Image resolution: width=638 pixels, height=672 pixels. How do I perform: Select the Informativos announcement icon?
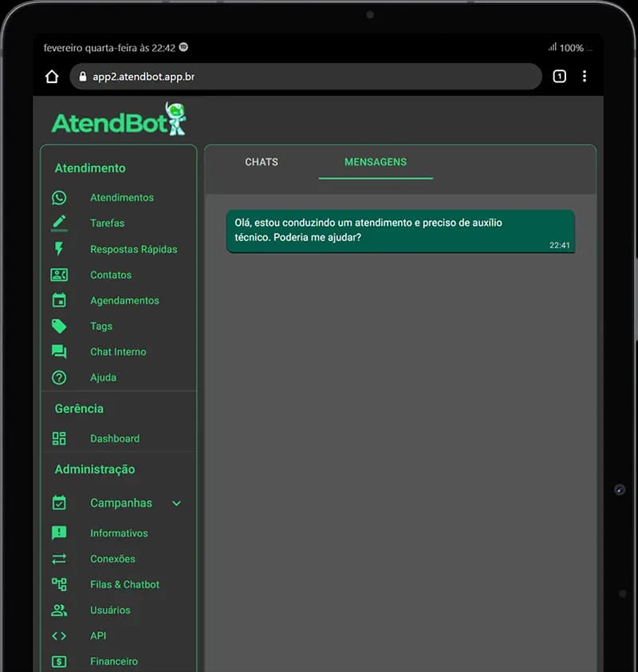(59, 532)
